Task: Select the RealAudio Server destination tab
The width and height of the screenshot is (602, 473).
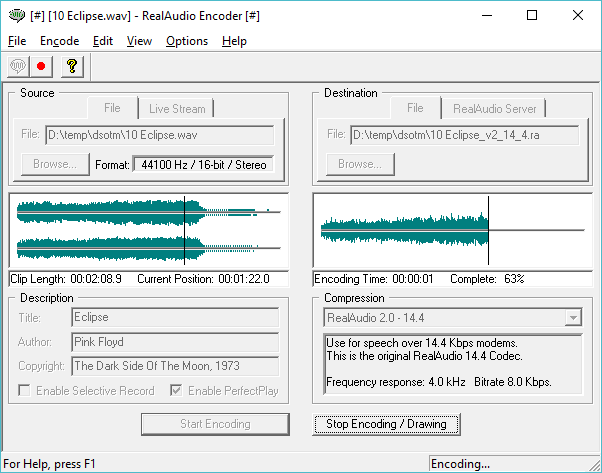Action: point(494,108)
